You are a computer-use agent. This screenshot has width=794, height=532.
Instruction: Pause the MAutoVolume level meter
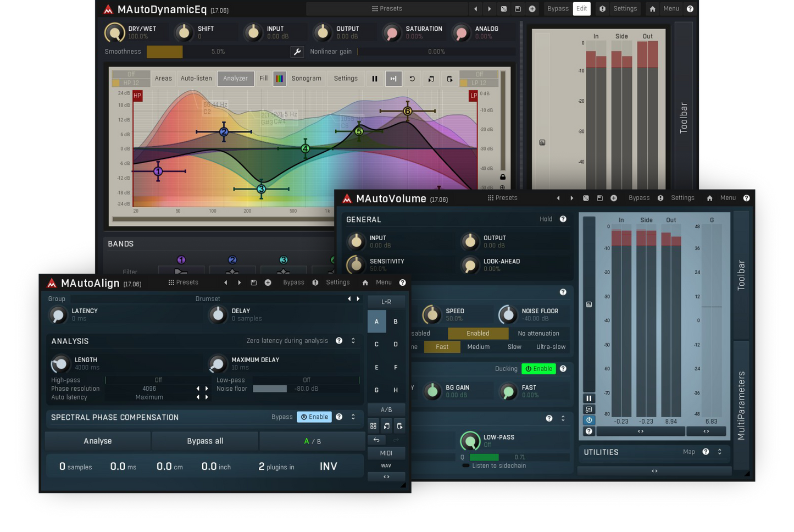588,398
